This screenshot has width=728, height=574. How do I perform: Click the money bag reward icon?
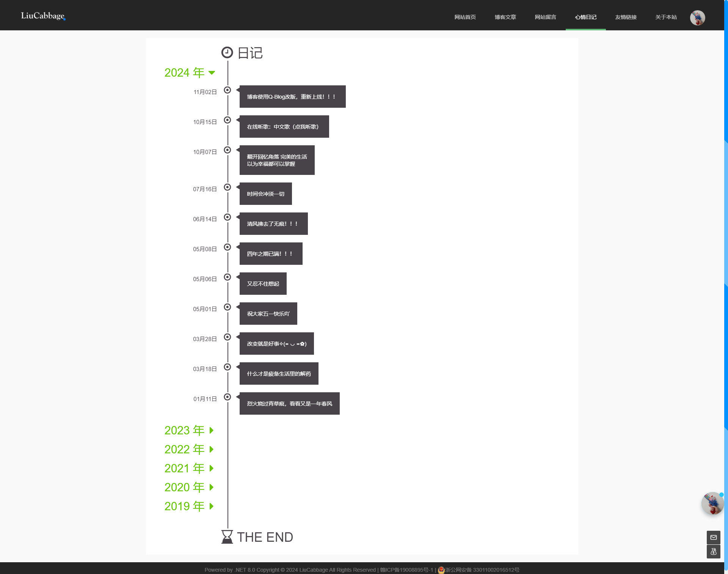713,552
